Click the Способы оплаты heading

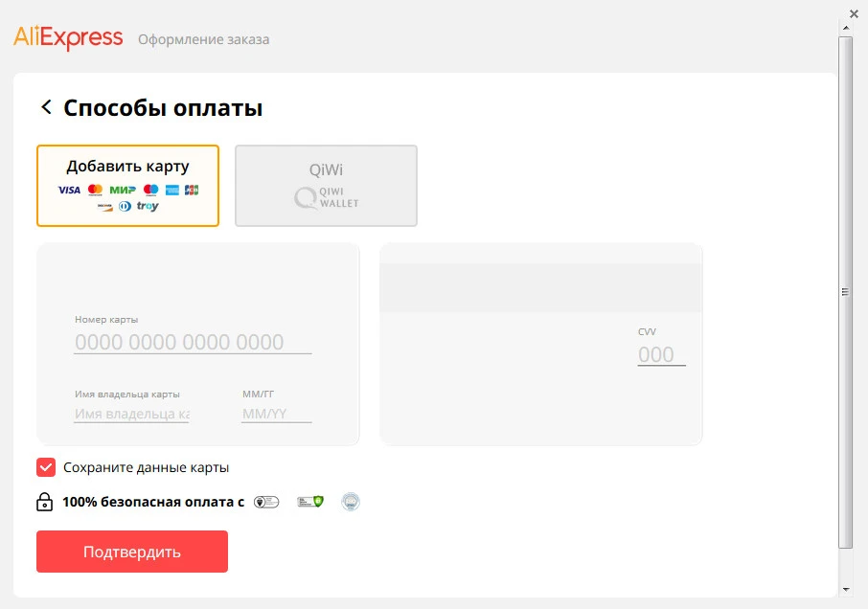click(163, 108)
